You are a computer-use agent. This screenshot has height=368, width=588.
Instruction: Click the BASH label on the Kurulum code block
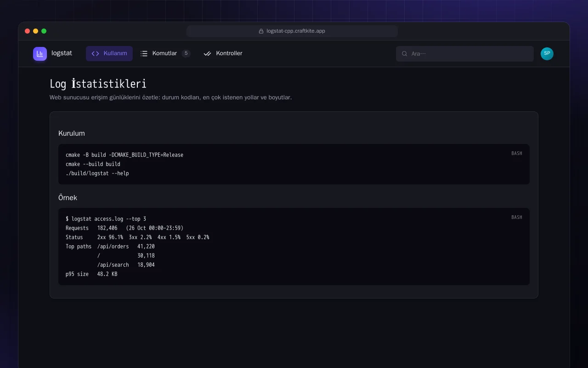click(x=517, y=154)
